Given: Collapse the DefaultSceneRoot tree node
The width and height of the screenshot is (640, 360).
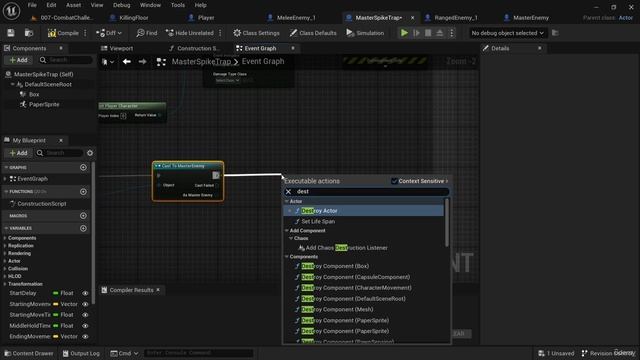Looking at the screenshot, I should (12, 84).
